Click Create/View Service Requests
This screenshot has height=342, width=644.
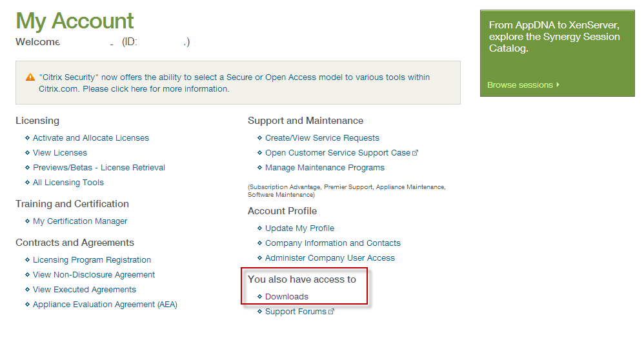[x=322, y=138]
